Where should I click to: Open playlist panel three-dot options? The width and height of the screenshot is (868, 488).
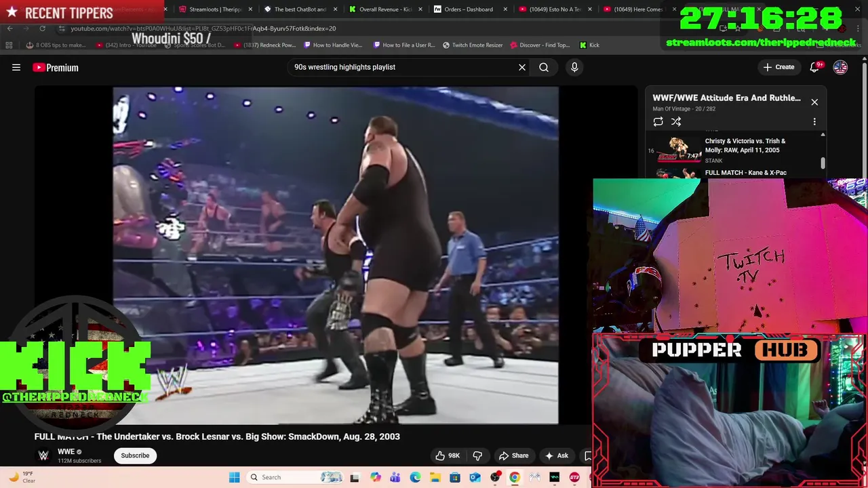click(814, 122)
